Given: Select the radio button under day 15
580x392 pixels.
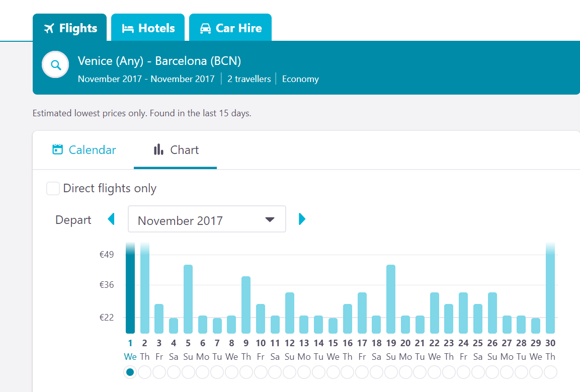Looking at the screenshot, I should pos(333,372).
